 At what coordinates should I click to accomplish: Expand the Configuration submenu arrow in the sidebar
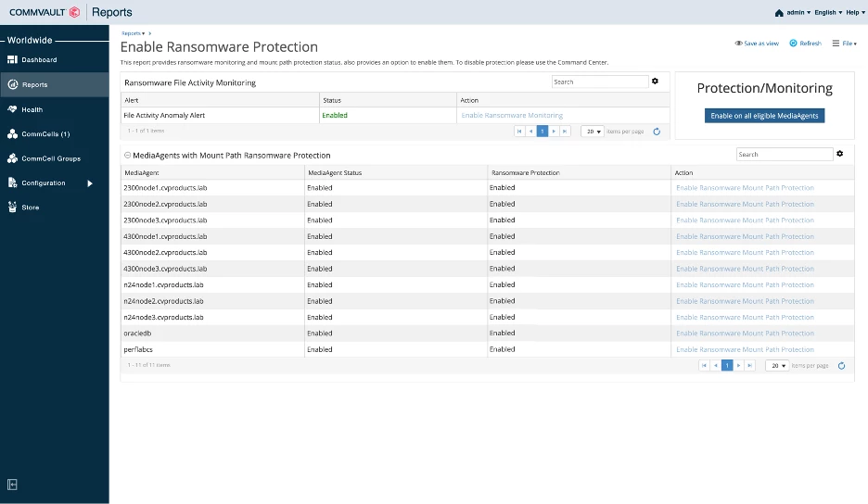pyautogui.click(x=90, y=183)
